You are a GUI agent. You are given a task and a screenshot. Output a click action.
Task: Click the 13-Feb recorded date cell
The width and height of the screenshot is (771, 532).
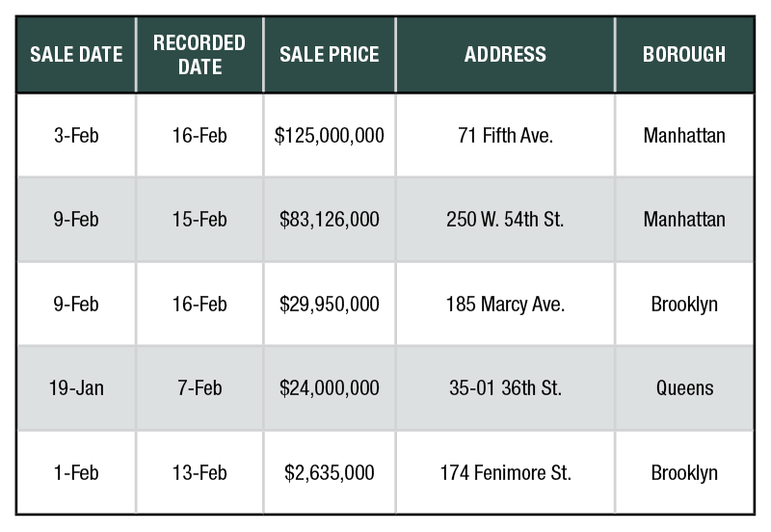199,473
